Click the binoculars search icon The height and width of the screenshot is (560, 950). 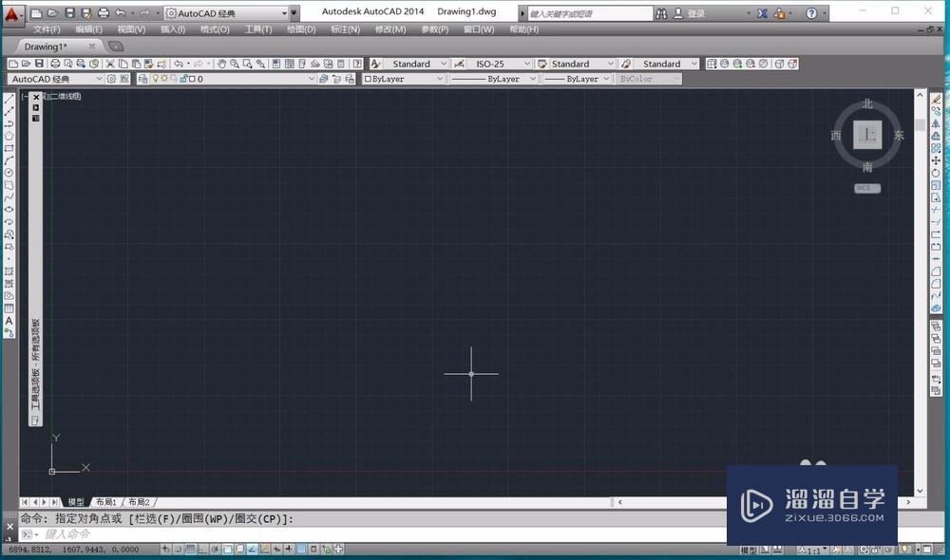coord(661,13)
